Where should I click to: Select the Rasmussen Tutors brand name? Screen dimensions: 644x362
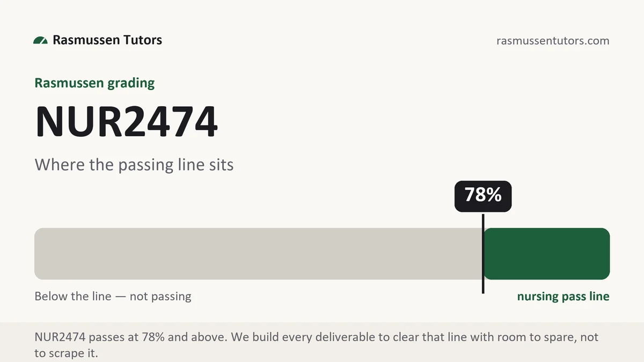pos(107,40)
